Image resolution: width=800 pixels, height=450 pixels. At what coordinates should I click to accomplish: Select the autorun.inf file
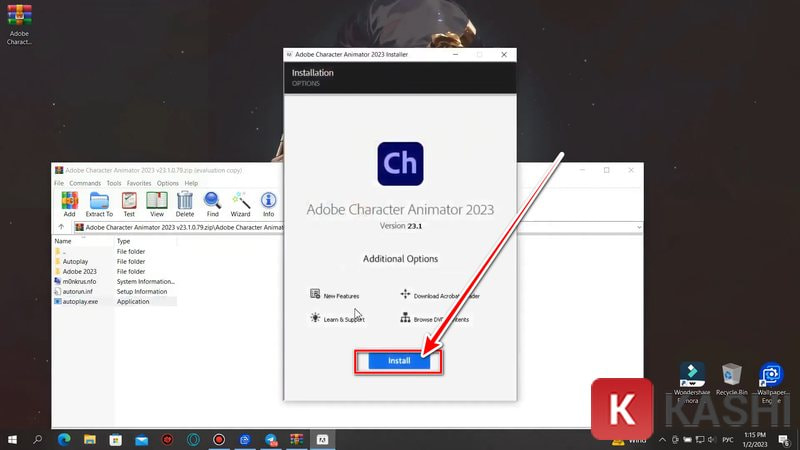pos(115,291)
